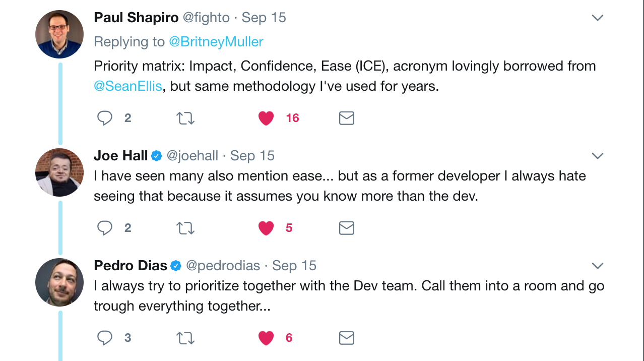Image resolution: width=644 pixels, height=361 pixels.
Task: Send Paul Shapiro's tweet via direct message
Action: click(347, 118)
